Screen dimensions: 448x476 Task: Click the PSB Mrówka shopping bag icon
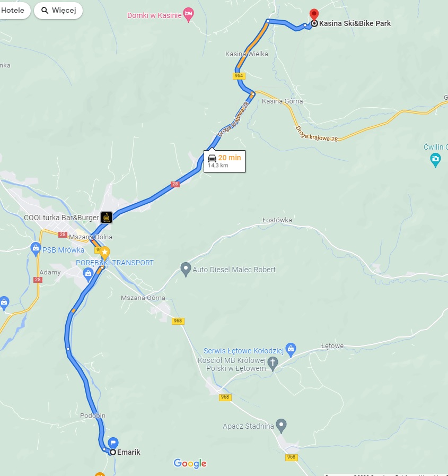pos(36,249)
